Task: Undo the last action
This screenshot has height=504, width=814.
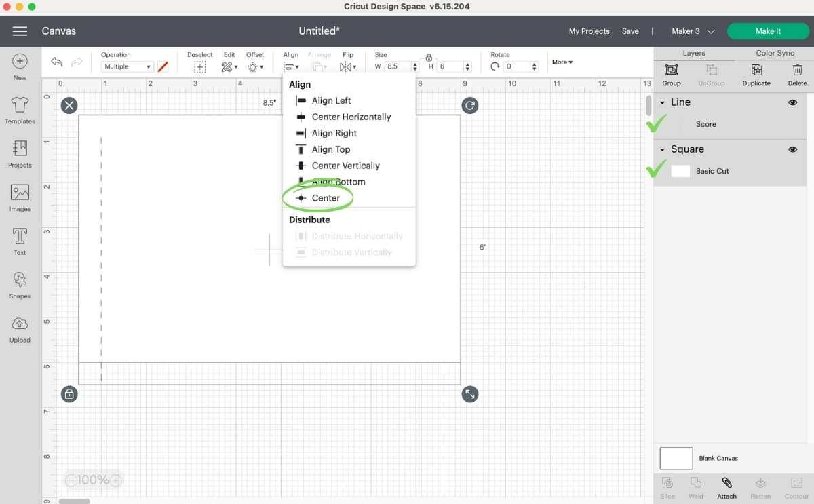Action: point(57,62)
